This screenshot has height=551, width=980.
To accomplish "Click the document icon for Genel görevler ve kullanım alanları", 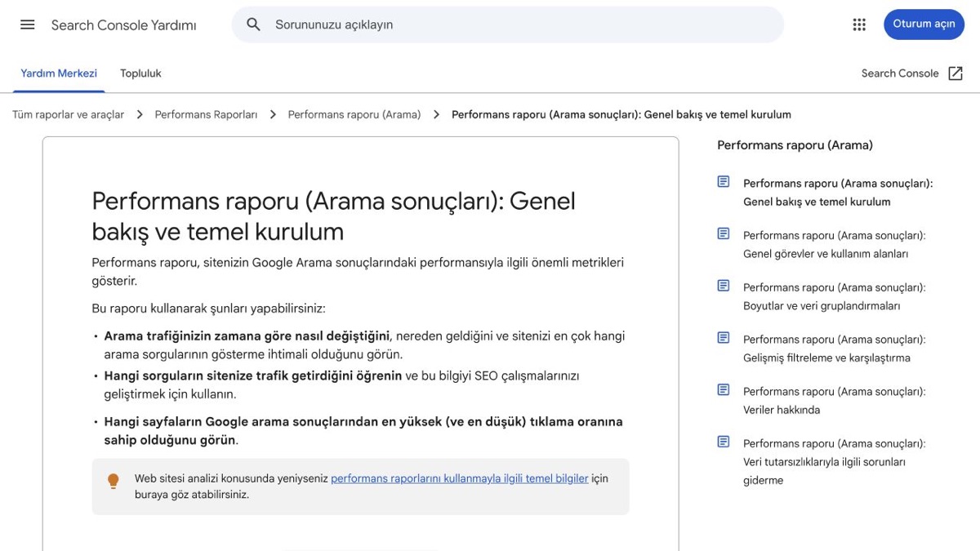I will 724,234.
